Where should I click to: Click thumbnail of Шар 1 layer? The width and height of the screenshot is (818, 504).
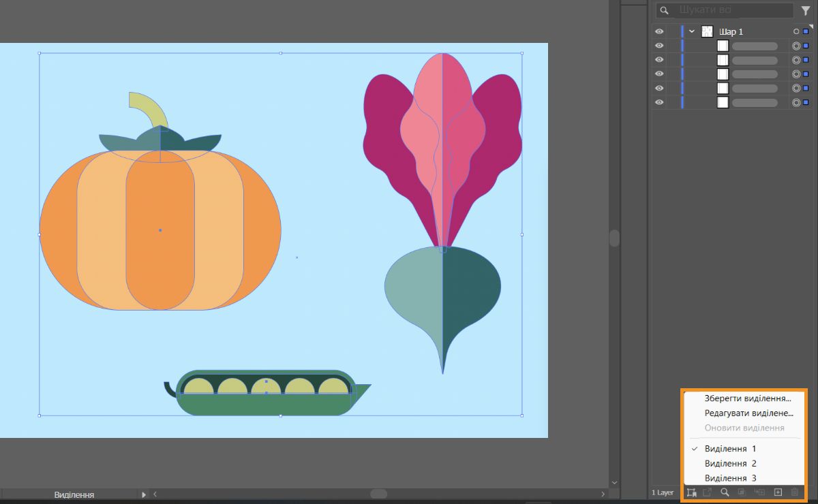[x=707, y=31]
